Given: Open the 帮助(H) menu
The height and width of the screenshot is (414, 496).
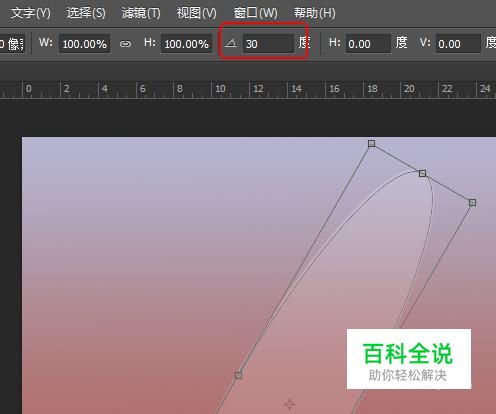Looking at the screenshot, I should point(314,13).
